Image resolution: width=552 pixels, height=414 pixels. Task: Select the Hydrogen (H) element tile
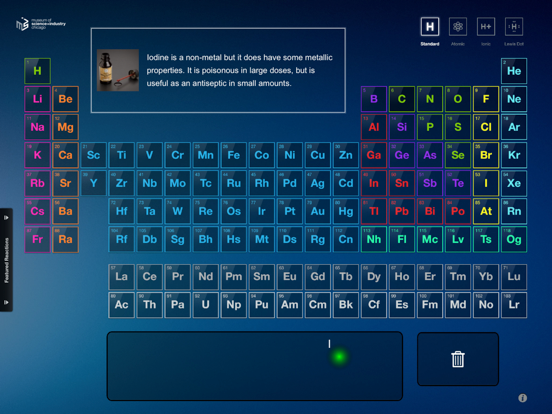(37, 71)
